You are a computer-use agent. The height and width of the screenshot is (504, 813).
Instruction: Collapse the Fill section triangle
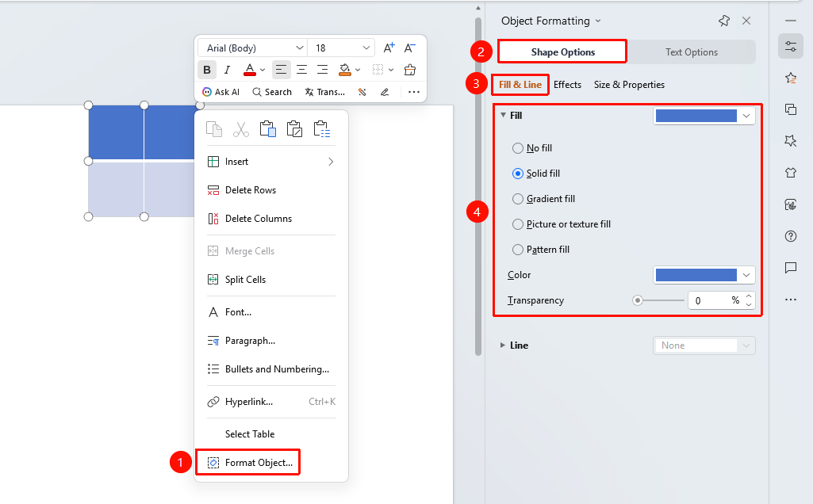(x=503, y=115)
